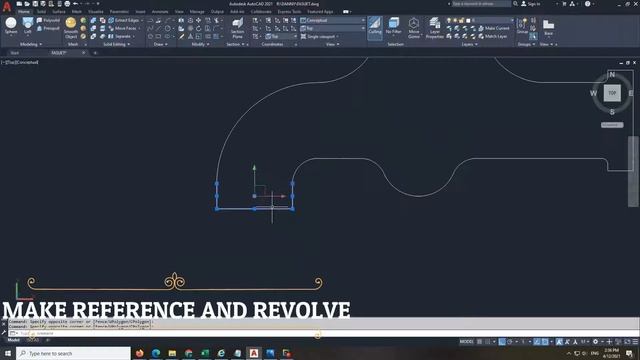The width and height of the screenshot is (640, 360).
Task: Click Single viewport button
Action: (x=320, y=36)
